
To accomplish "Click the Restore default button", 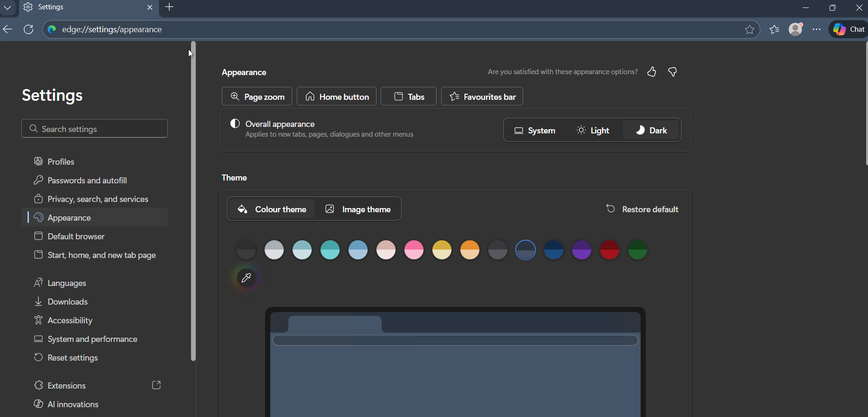I will [x=642, y=209].
